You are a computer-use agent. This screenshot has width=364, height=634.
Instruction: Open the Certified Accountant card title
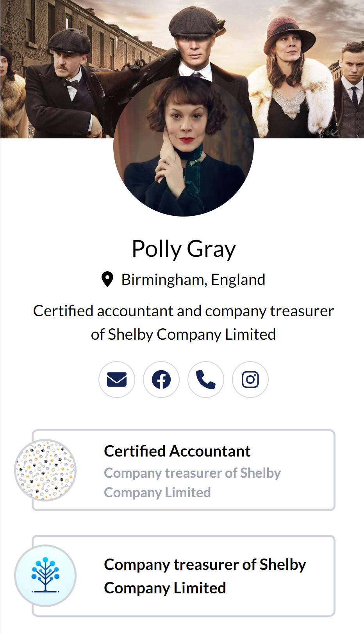[x=177, y=451]
